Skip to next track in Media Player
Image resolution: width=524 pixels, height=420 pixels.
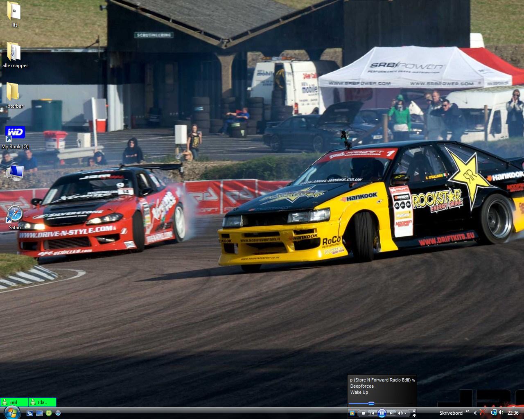coord(391,413)
